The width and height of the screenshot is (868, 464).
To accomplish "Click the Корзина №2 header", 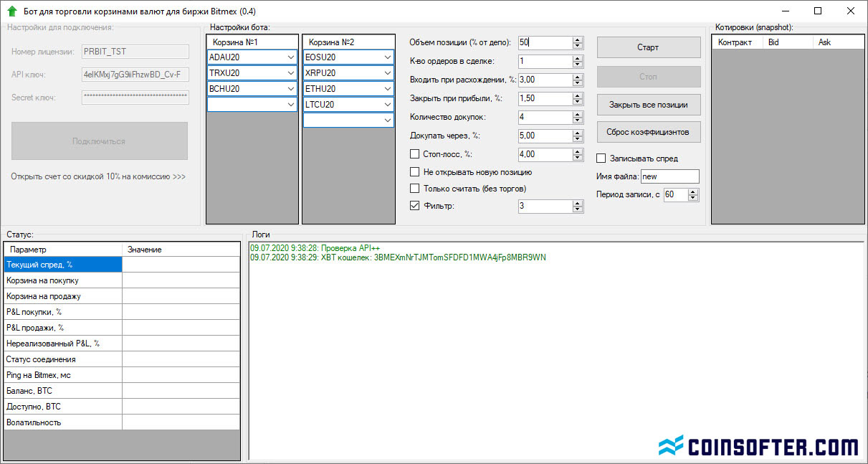I will pyautogui.click(x=348, y=42).
